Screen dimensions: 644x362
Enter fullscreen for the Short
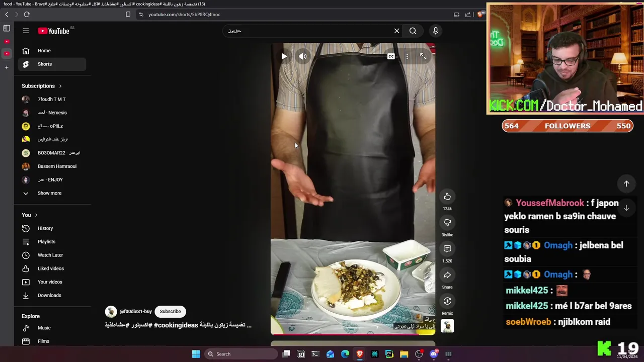pyautogui.click(x=423, y=56)
